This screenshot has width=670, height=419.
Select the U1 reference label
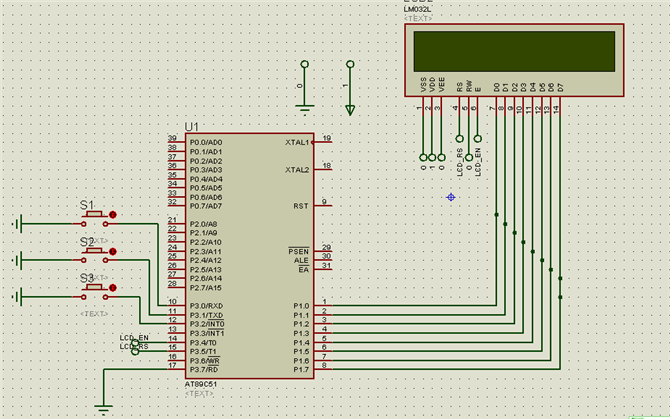coord(192,127)
